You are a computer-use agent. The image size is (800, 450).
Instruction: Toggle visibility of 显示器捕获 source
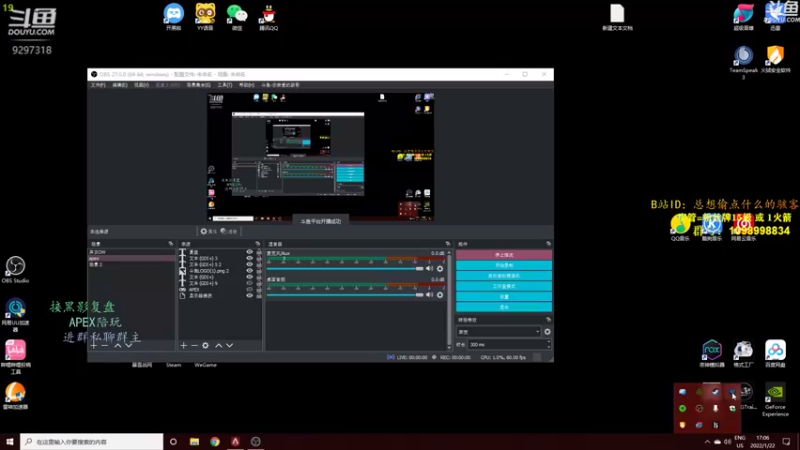[x=249, y=295]
